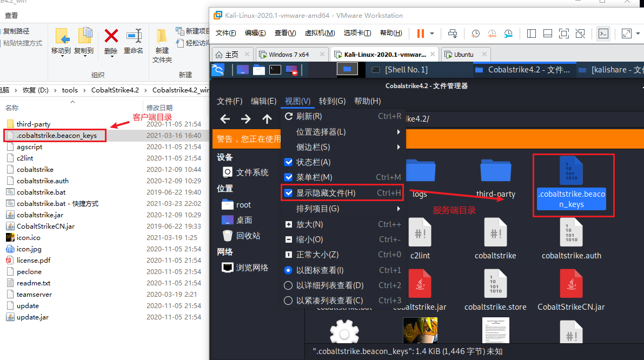Viewport: 644px width, 360px height.
Task: Click the back arrow in the file manager
Action: coord(225,119)
